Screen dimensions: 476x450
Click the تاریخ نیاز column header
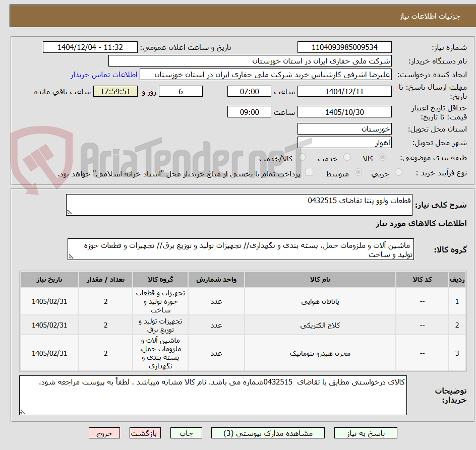pos(49,280)
